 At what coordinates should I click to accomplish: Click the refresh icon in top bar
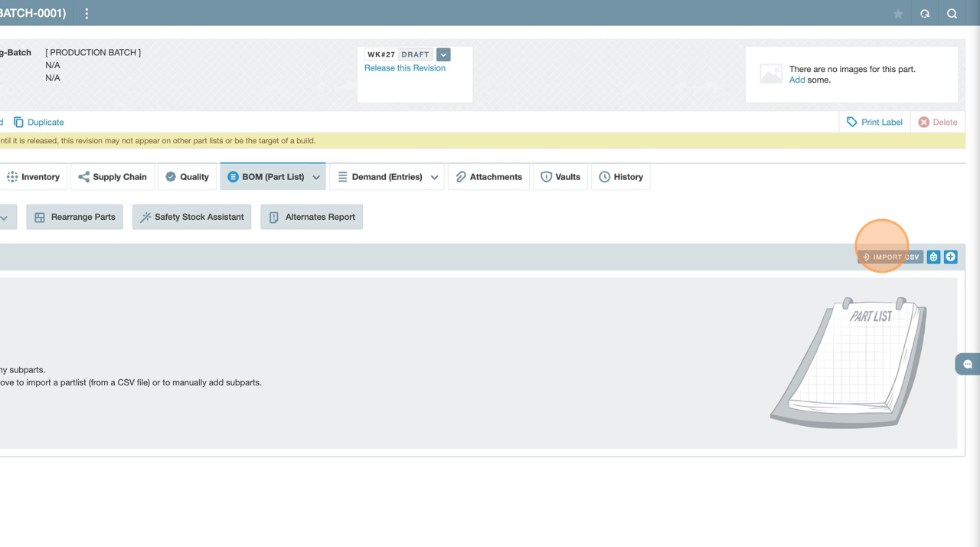(x=925, y=14)
